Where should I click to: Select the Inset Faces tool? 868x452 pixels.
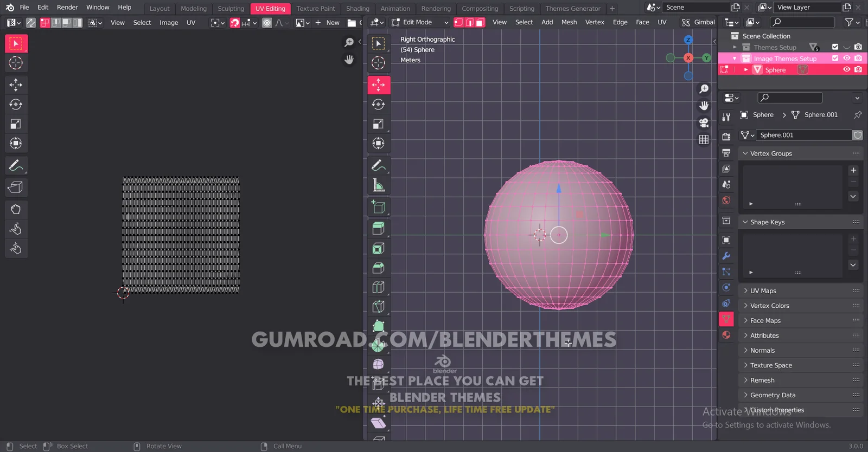click(x=379, y=248)
